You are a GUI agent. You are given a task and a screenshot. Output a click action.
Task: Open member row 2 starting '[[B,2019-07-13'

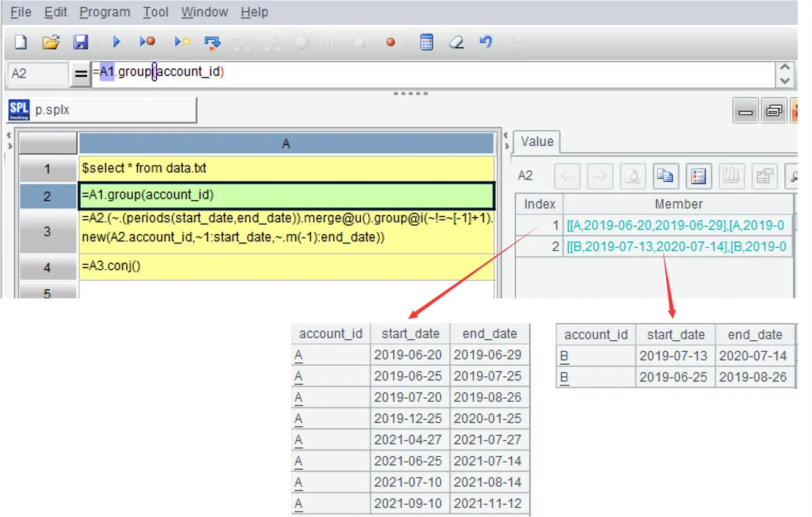pyautogui.click(x=679, y=246)
